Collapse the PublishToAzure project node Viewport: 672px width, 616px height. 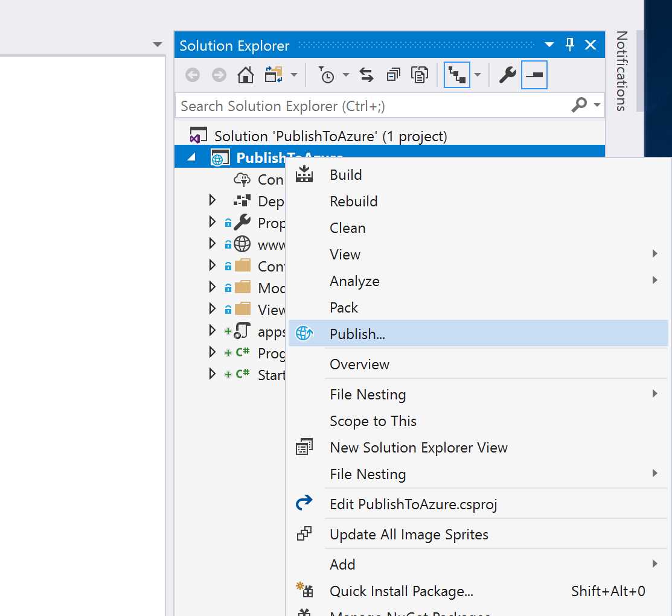click(x=190, y=157)
